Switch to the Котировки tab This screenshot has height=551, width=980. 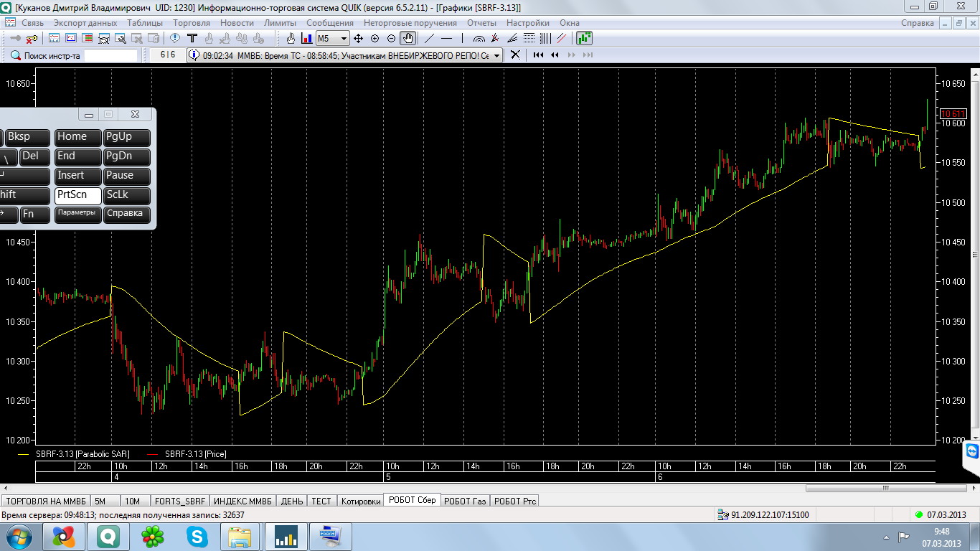361,501
